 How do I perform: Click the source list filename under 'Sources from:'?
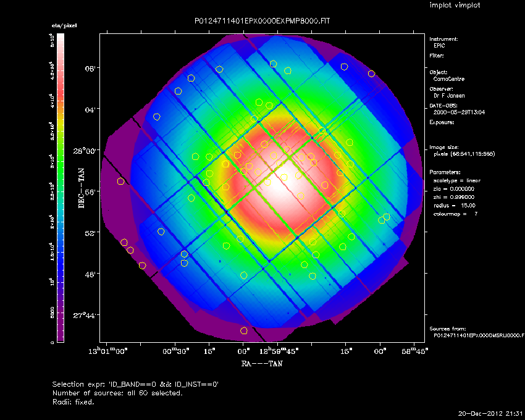click(x=479, y=335)
